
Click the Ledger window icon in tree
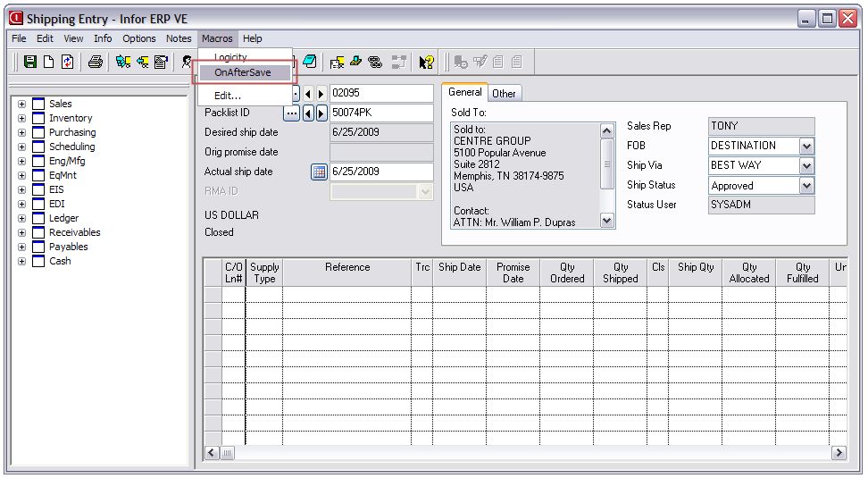38,218
